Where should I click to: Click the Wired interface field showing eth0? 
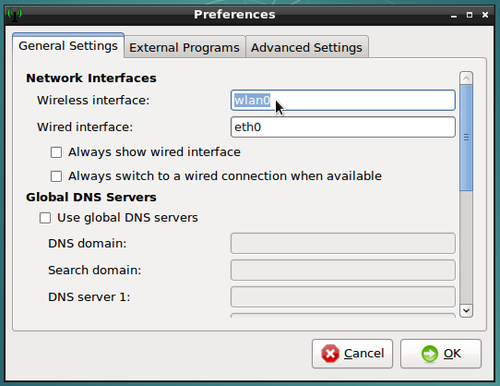point(343,127)
